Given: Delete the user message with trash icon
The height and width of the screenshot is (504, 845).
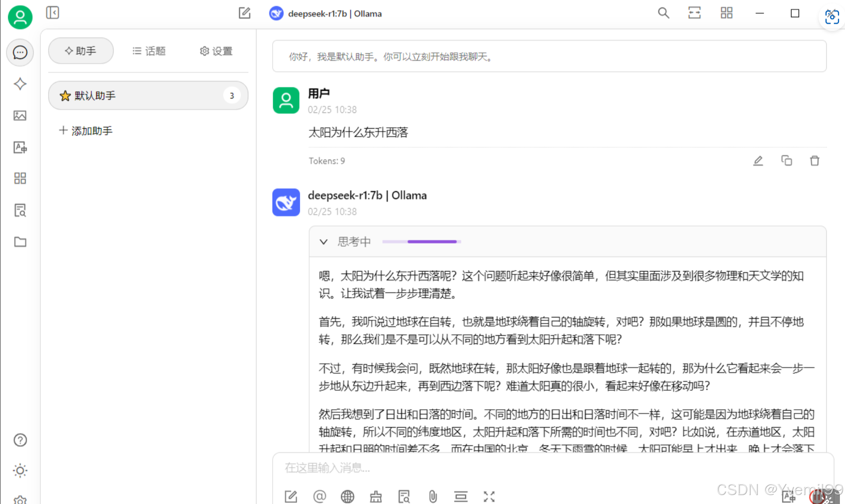Looking at the screenshot, I should [814, 161].
